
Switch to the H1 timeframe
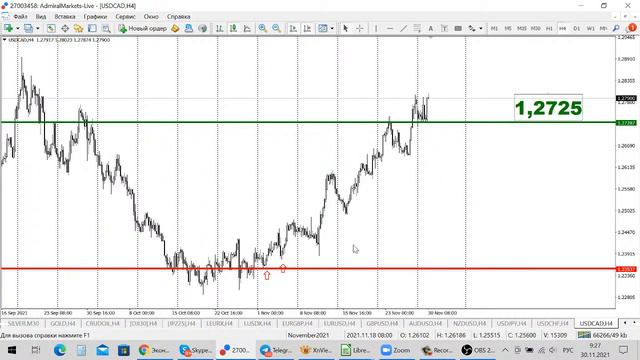coord(549,28)
